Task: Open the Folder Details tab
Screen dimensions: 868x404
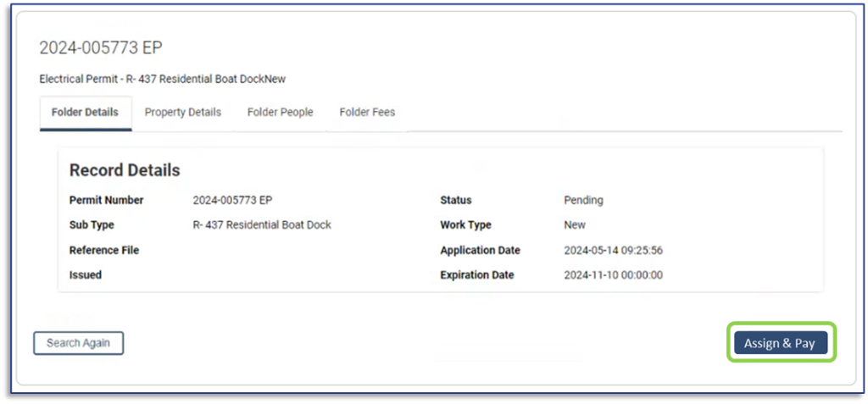Action: [x=85, y=113]
